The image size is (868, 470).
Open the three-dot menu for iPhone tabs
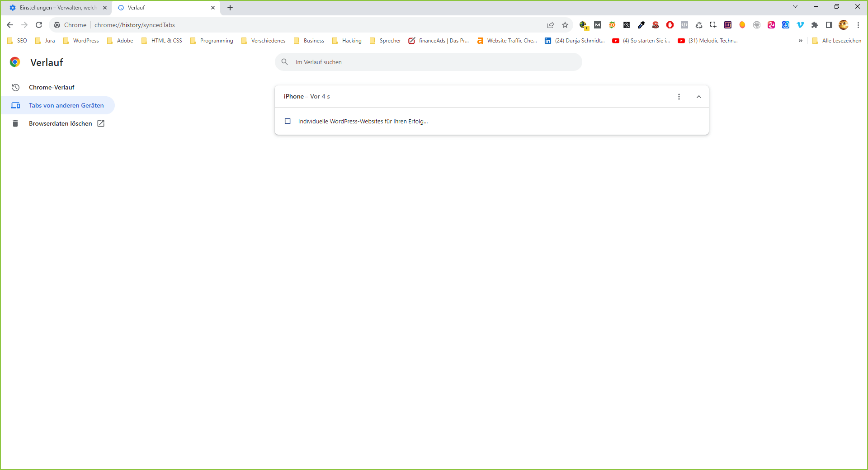point(679,96)
